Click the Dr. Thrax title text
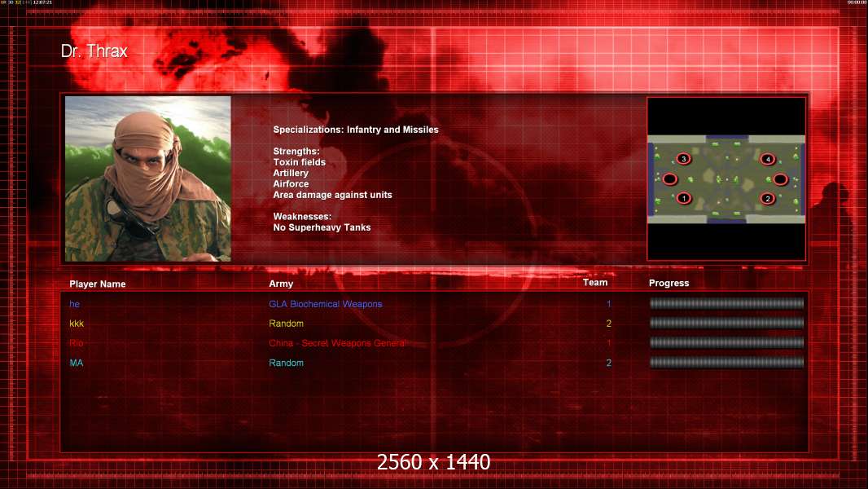868x489 pixels. pyautogui.click(x=94, y=51)
